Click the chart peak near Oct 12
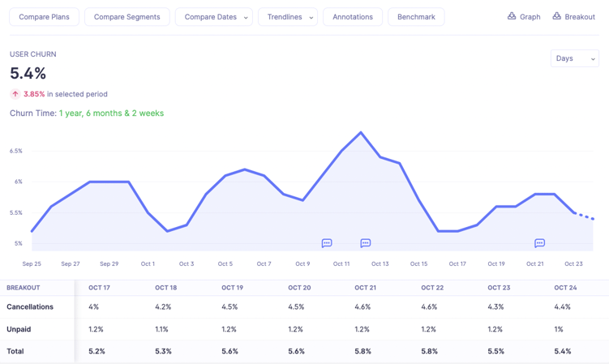The image size is (609, 364). (361, 132)
